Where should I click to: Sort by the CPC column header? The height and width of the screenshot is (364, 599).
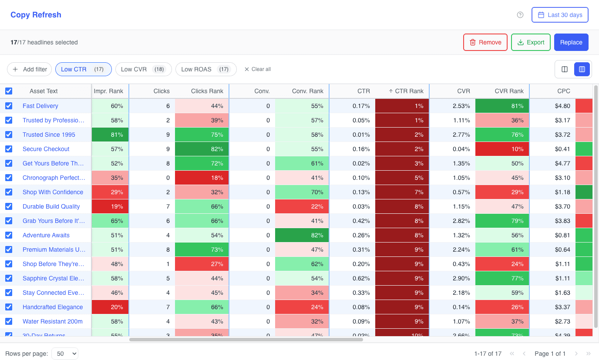click(x=564, y=91)
